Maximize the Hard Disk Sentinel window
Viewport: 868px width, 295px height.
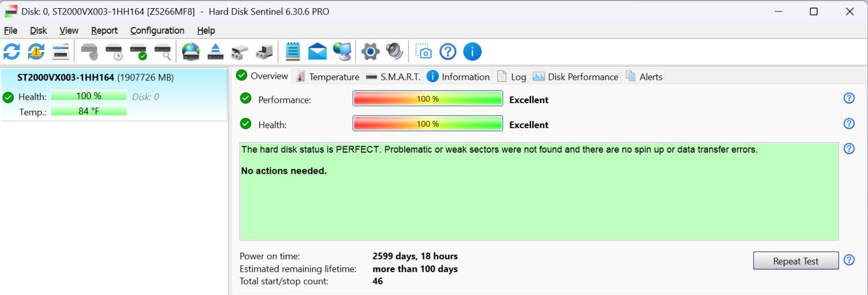814,11
